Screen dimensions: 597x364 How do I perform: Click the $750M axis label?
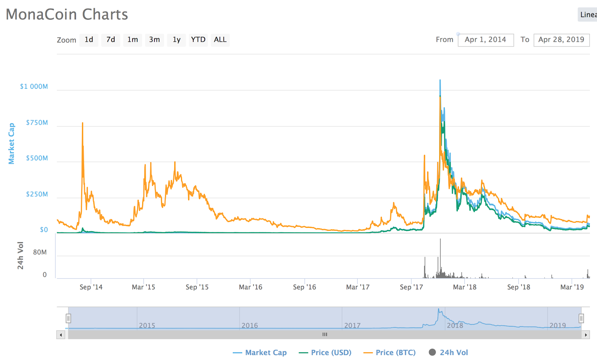(x=37, y=123)
